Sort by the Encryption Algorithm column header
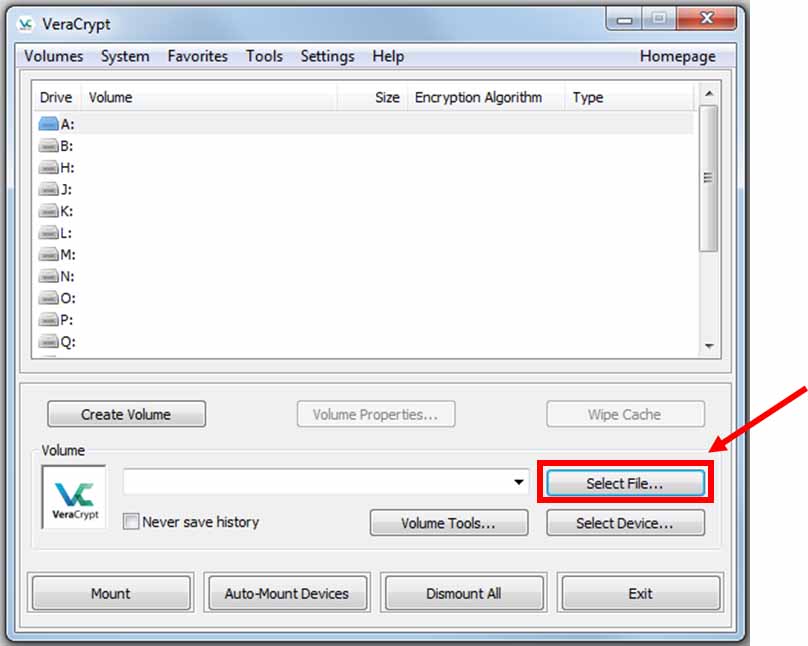 point(478,97)
